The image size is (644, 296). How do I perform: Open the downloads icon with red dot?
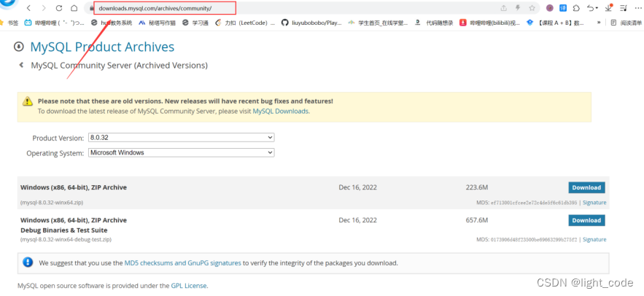point(609,8)
